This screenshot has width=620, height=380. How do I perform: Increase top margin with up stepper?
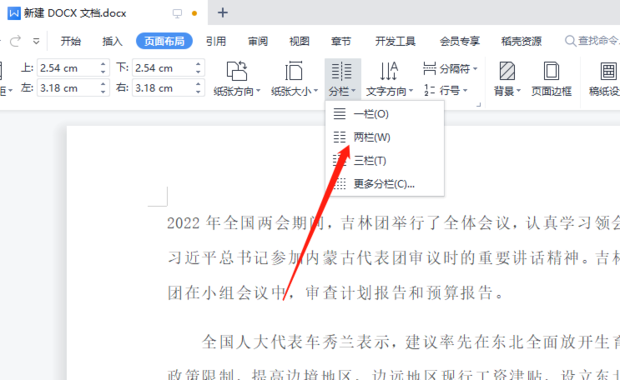(x=103, y=64)
